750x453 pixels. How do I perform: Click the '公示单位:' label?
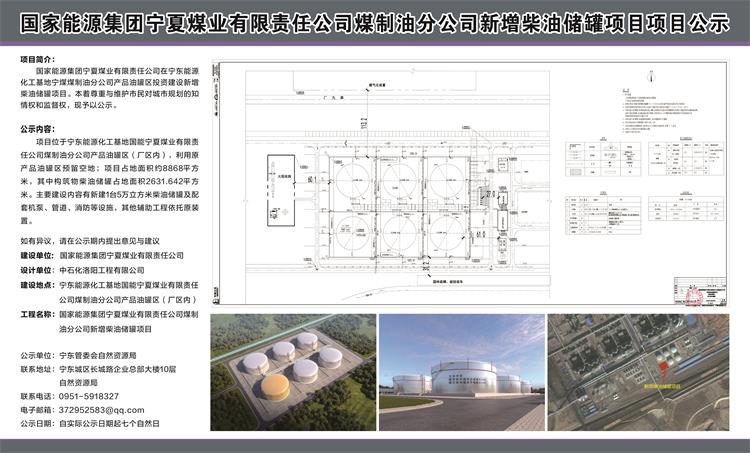click(37, 355)
